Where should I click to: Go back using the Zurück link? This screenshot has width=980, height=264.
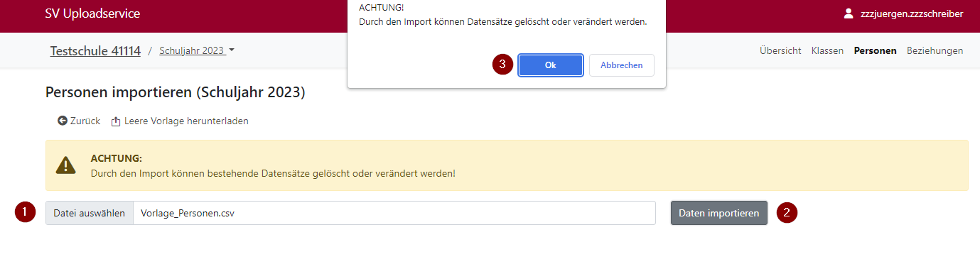click(x=79, y=121)
